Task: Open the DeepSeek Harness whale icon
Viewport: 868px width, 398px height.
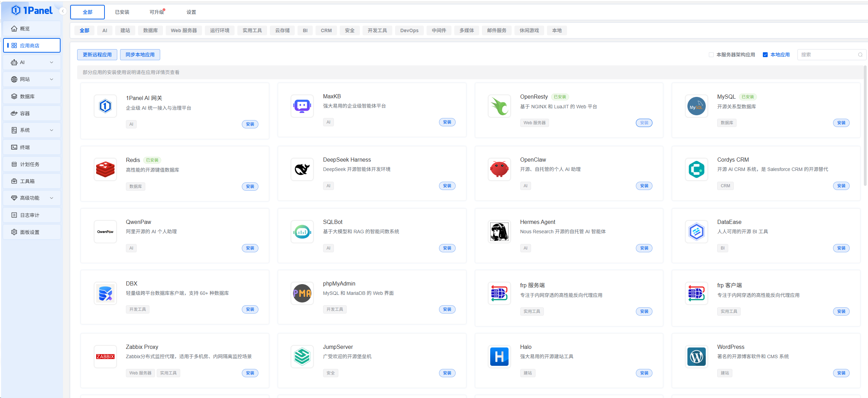Action: click(x=302, y=169)
